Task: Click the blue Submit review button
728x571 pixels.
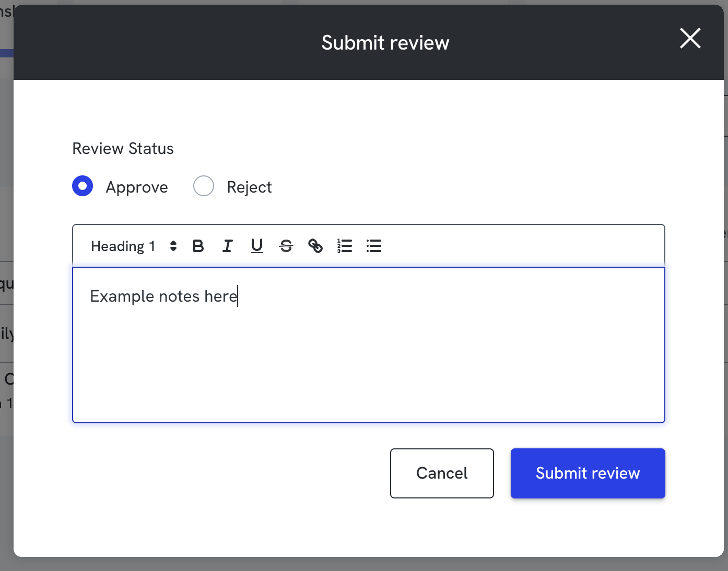Action: [588, 473]
